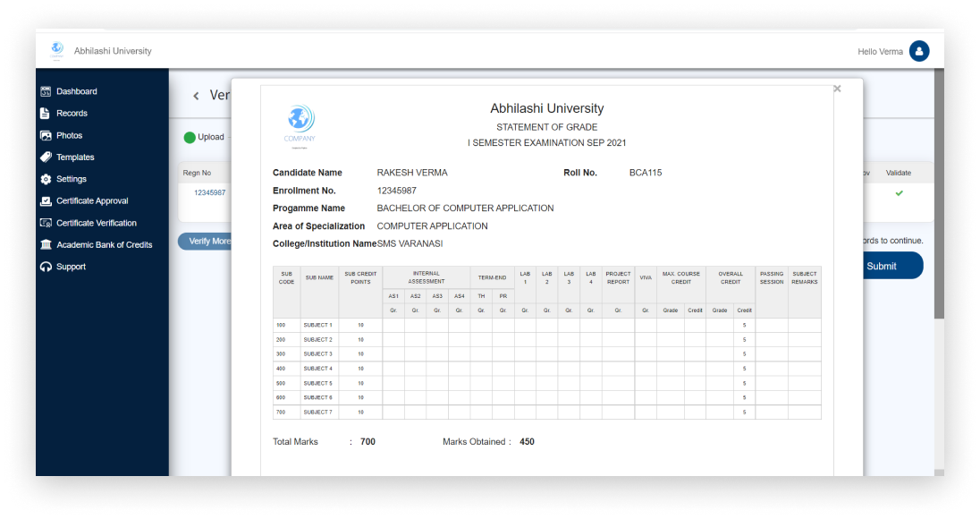The image size is (980, 519).
Task: Select the Records icon in the sidebar
Action: [45, 113]
